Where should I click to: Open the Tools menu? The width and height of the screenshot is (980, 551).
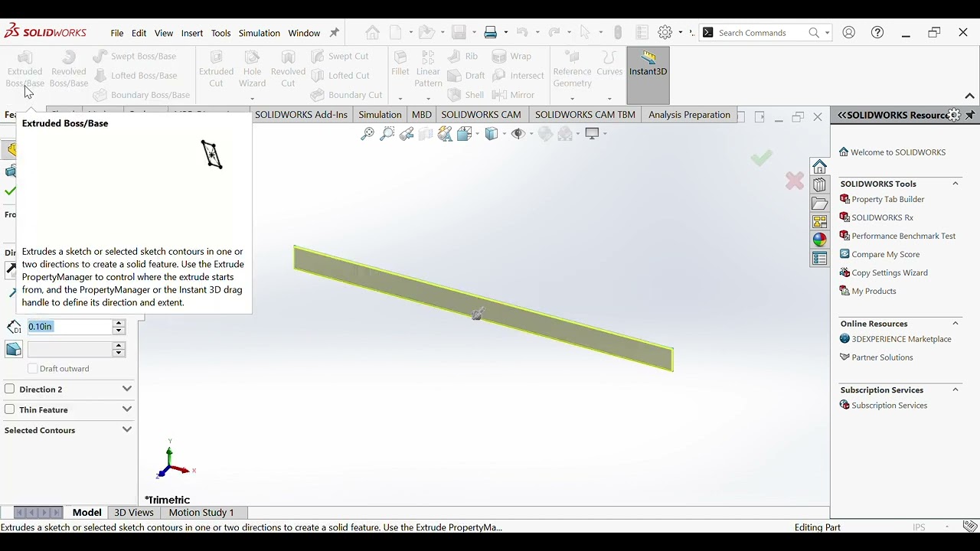[220, 33]
